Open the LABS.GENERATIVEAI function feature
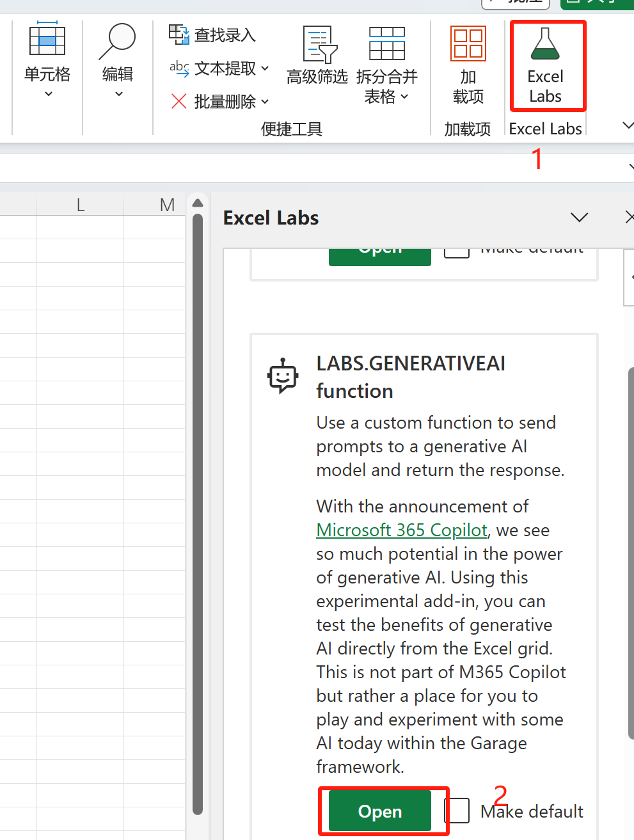The width and height of the screenshot is (634, 840). click(x=380, y=811)
